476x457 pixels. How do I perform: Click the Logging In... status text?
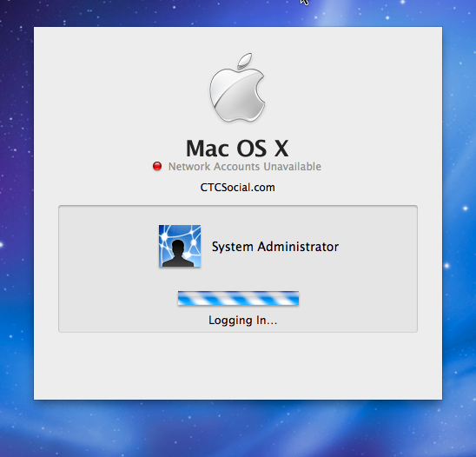coord(243,321)
